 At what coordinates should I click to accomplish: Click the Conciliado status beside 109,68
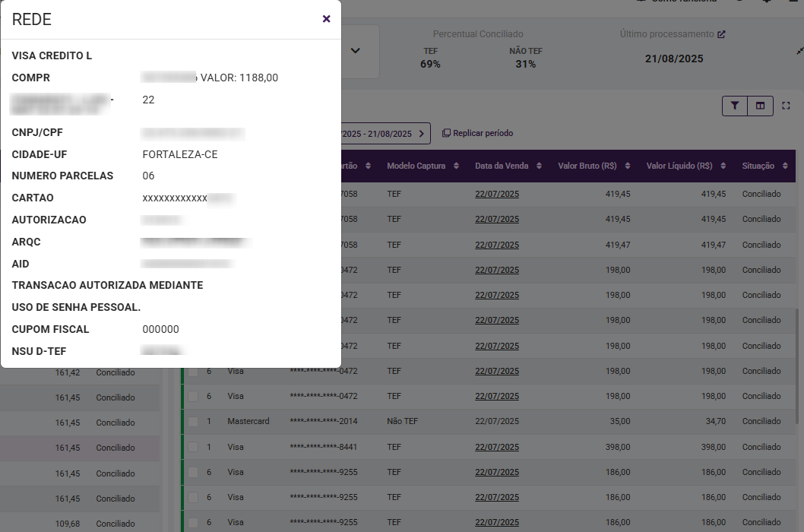pyautogui.click(x=116, y=524)
